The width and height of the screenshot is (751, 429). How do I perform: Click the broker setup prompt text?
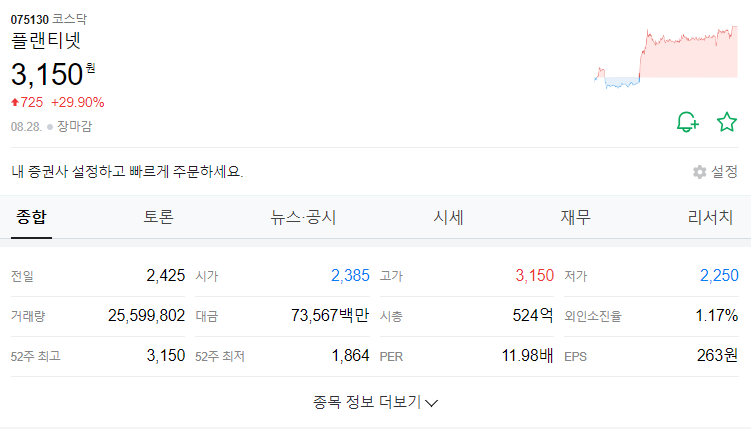click(127, 171)
